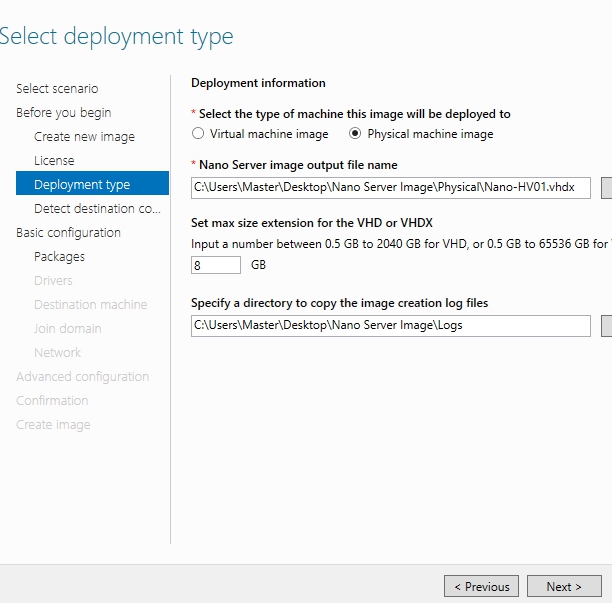Go to the Next wizard page
This screenshot has height=603, width=612.
click(x=564, y=587)
